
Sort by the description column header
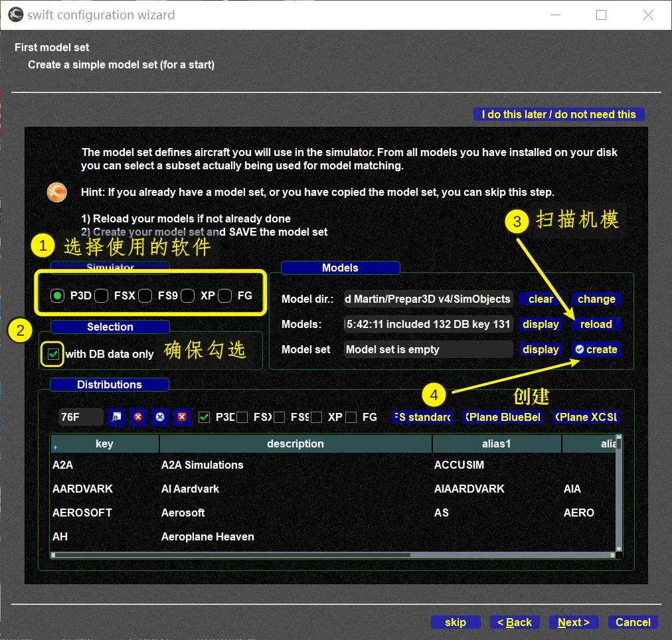tap(295, 443)
